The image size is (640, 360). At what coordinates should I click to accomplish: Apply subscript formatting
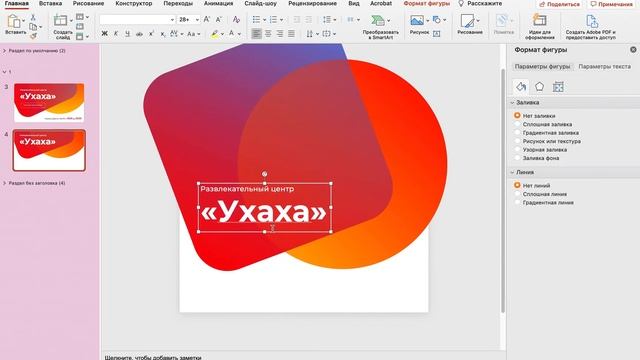162,34
